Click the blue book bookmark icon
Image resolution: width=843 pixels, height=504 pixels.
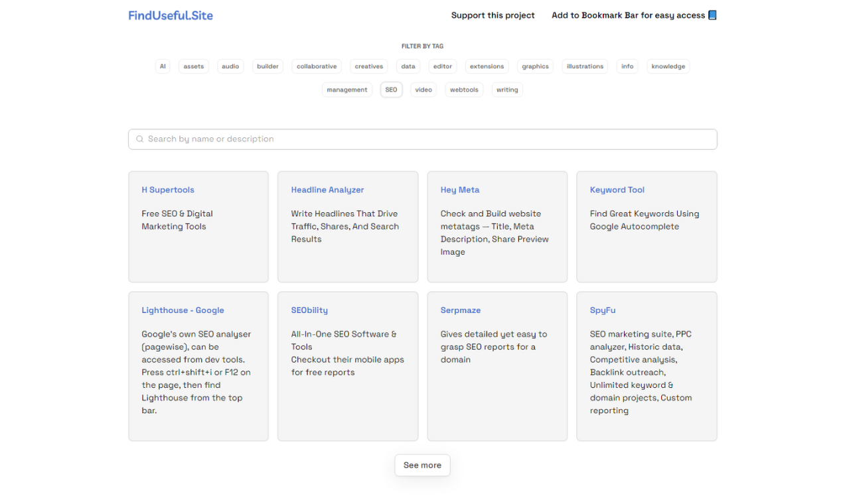coord(712,15)
